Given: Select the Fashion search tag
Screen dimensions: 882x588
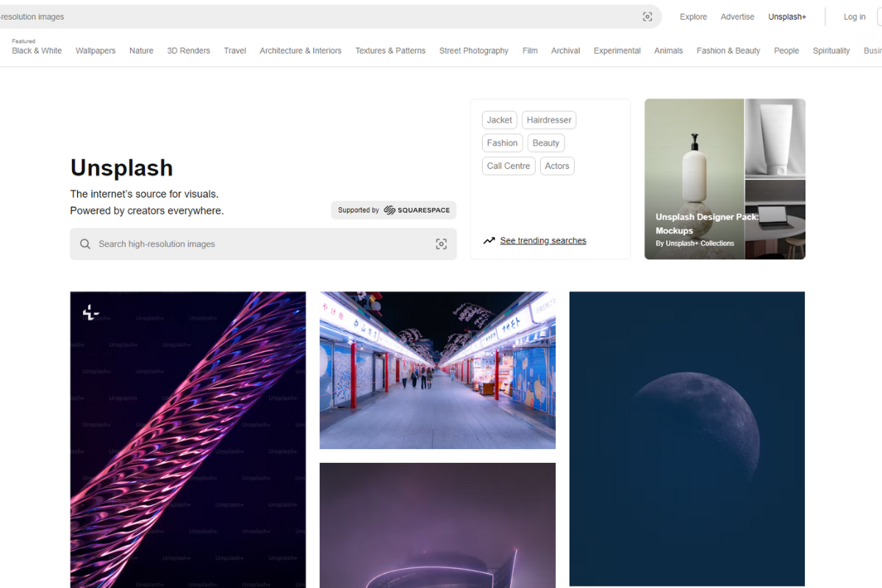Looking at the screenshot, I should click(x=503, y=143).
